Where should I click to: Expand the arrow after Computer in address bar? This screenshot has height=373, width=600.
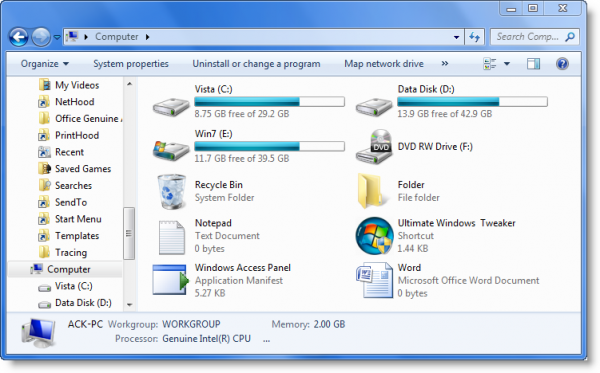[x=147, y=37]
